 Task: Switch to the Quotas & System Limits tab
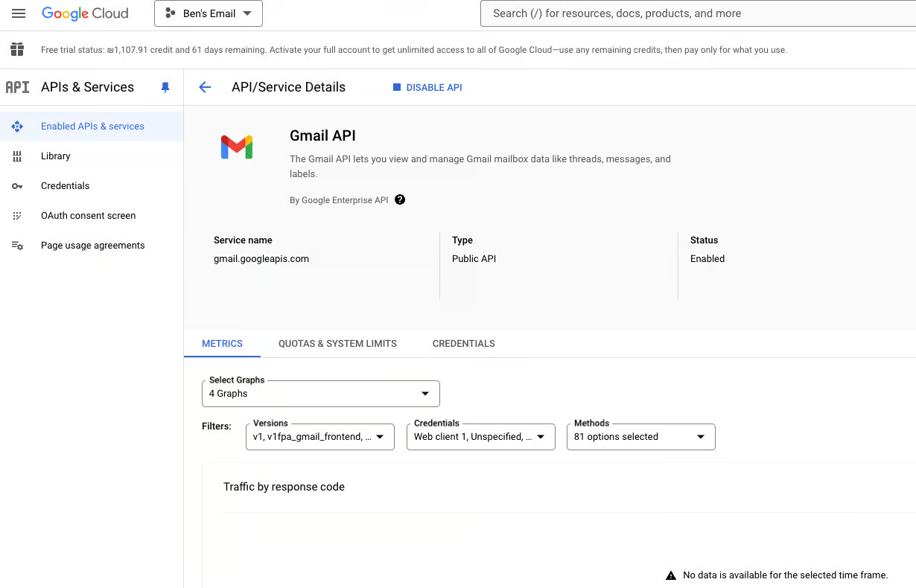click(x=337, y=343)
